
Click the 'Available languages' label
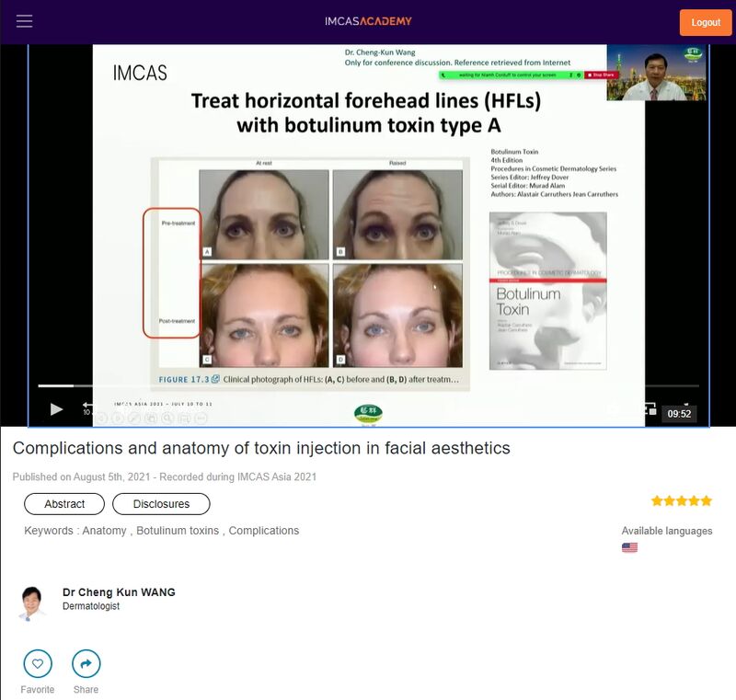[666, 531]
